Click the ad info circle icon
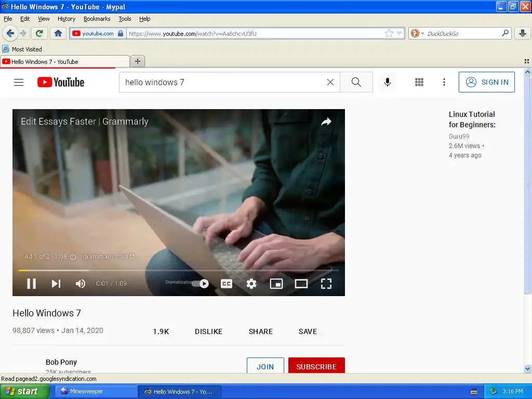 (x=73, y=257)
